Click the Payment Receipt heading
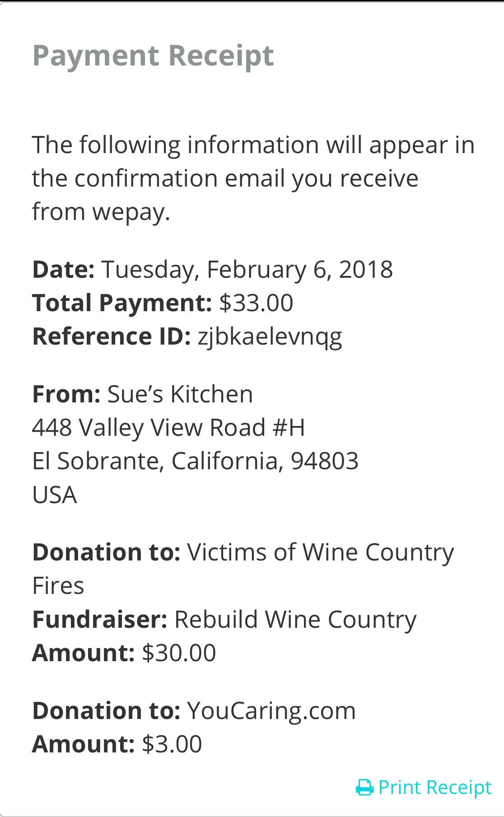This screenshot has width=504, height=817. (x=153, y=56)
